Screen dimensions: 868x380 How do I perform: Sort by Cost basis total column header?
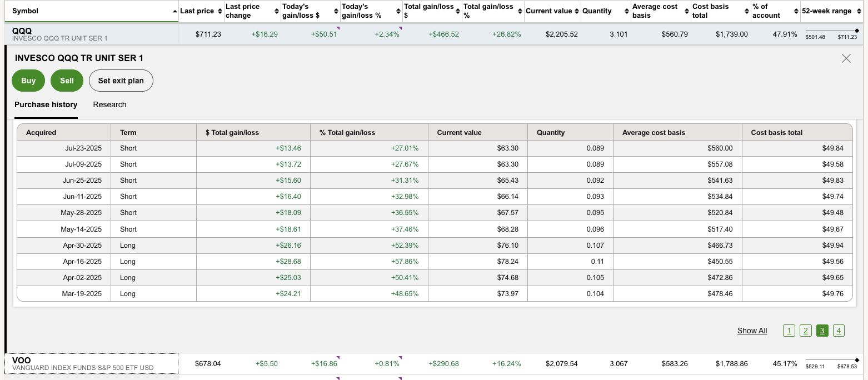(x=721, y=11)
